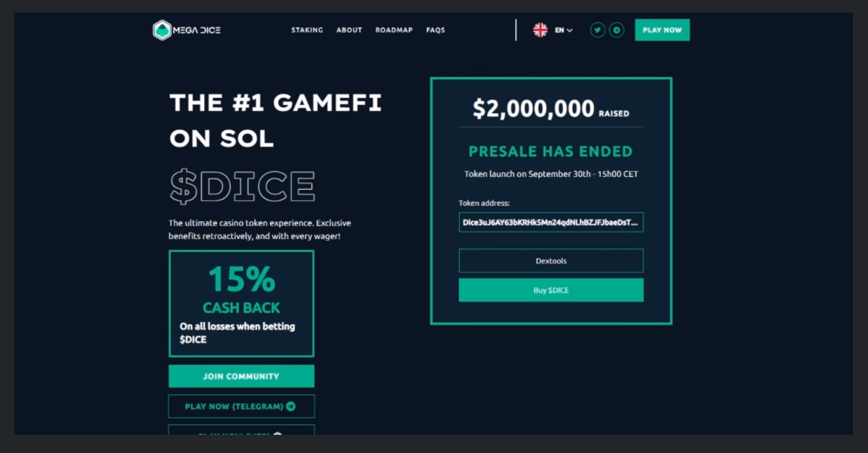Expand the EN language dropdown

[x=564, y=30]
